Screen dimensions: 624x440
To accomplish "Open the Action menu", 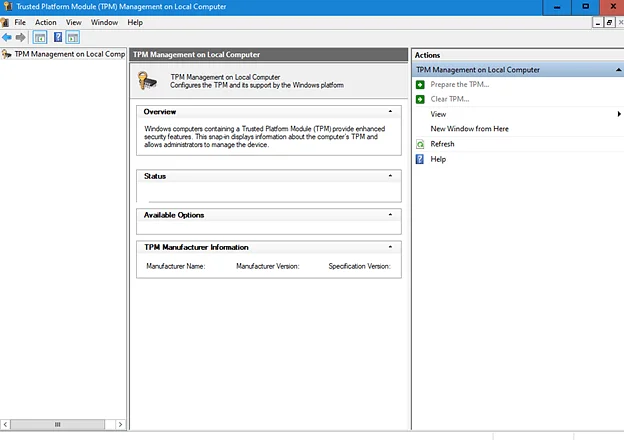I will coord(45,23).
